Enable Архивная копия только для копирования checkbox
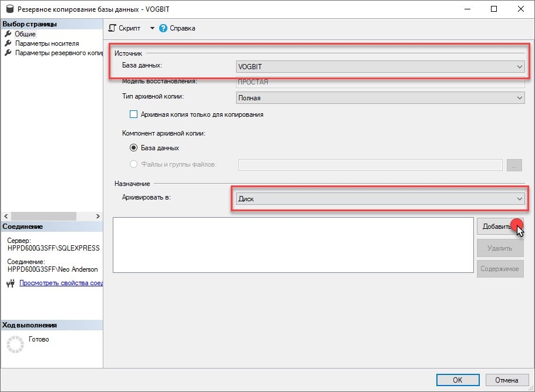The width and height of the screenshot is (535, 392). tap(133, 114)
